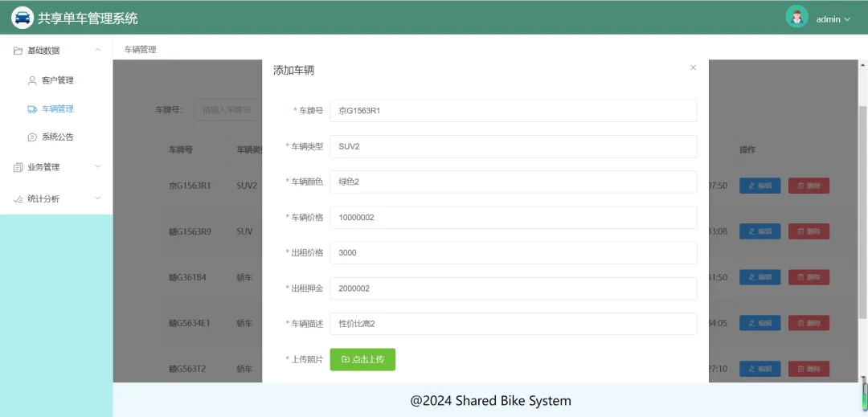Click the 操作 column header
This screenshot has width=868, height=417.
point(747,150)
